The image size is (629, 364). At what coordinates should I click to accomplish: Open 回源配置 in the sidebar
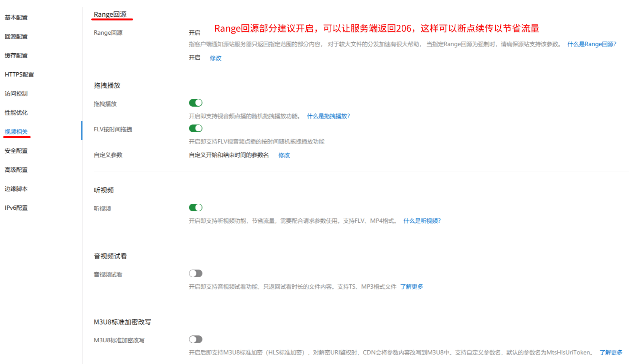(16, 37)
